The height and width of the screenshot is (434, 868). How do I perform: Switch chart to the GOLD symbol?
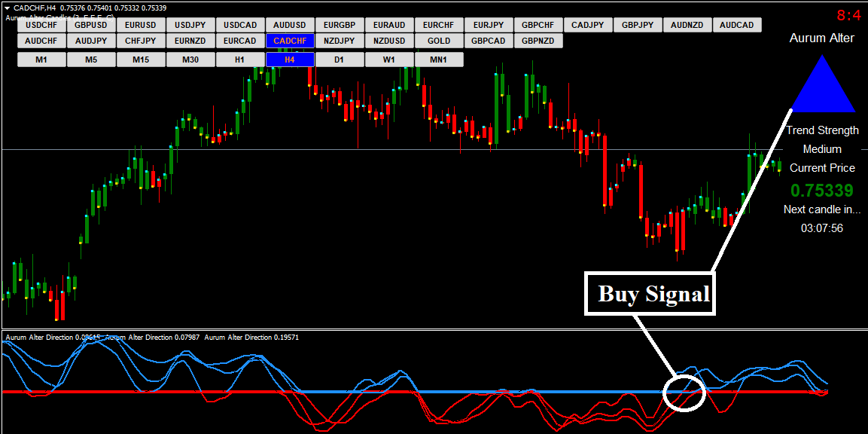point(439,41)
